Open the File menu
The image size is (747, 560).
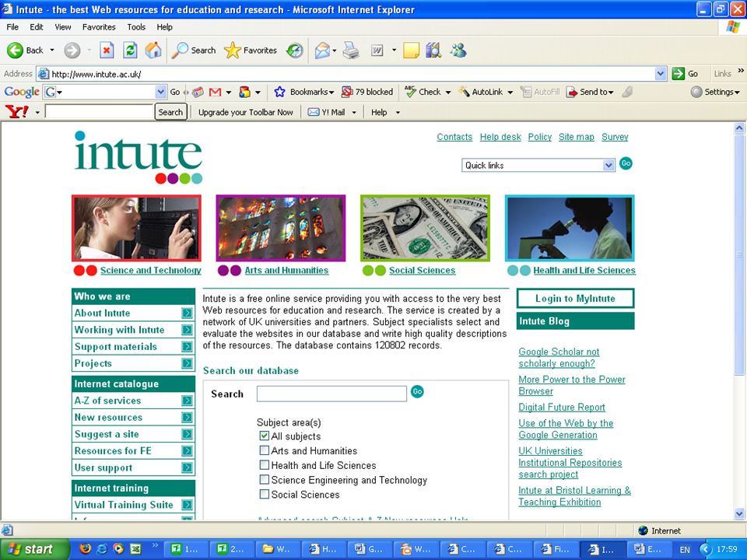click(12, 27)
